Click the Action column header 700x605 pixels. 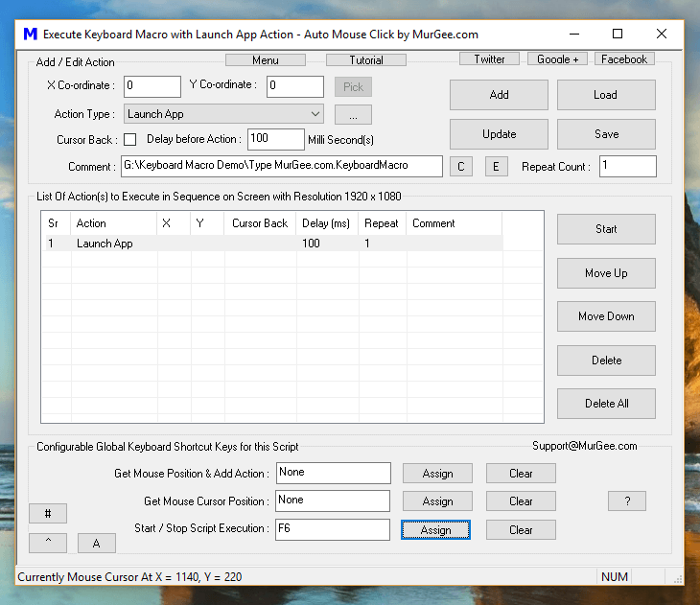[113, 223]
